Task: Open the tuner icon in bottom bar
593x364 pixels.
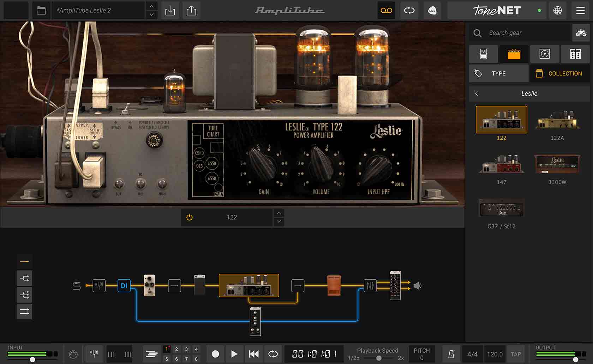Action: pos(94,354)
